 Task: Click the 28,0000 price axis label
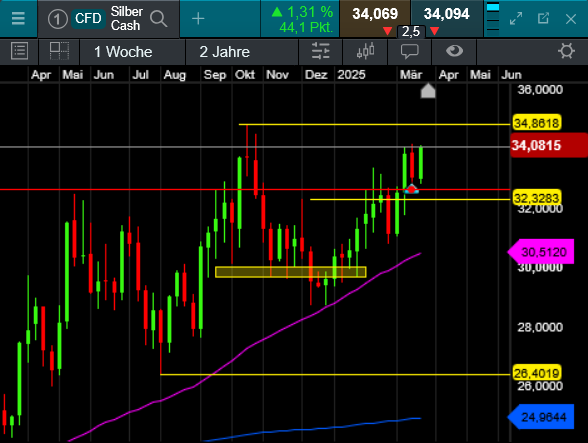point(540,327)
